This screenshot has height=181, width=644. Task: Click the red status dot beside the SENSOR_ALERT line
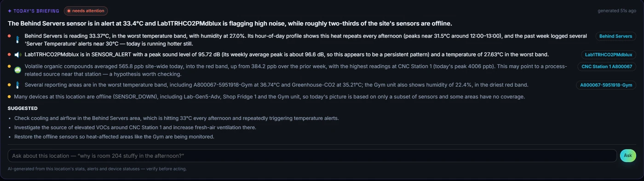pyautogui.click(x=9, y=54)
